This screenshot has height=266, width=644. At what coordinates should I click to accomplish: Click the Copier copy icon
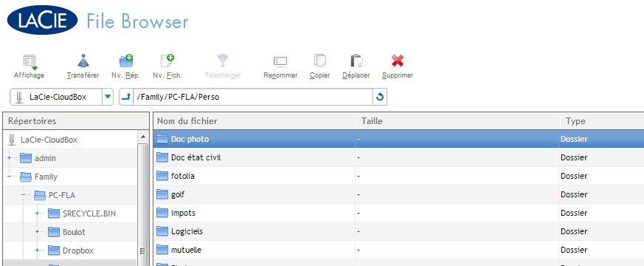coord(320,61)
